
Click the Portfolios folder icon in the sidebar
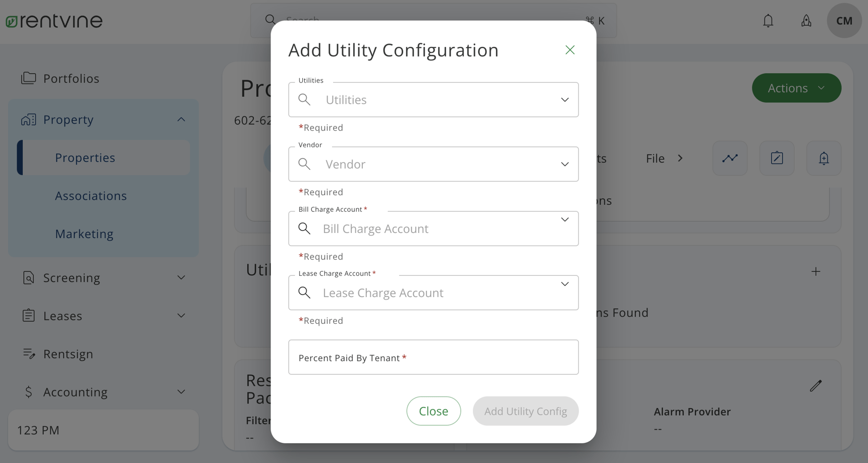point(29,78)
